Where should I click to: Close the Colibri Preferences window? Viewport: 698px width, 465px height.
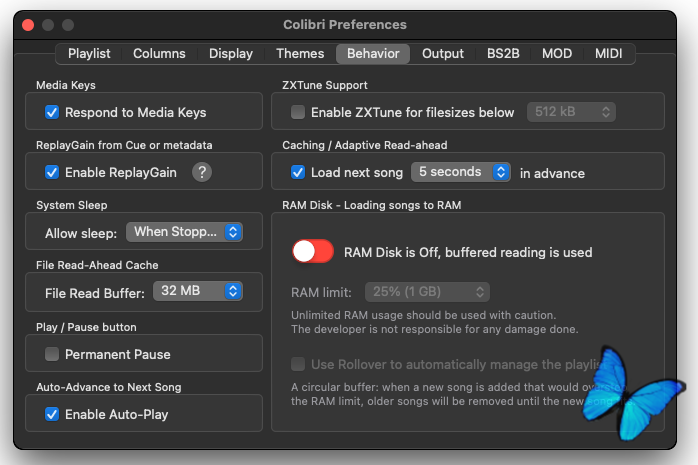(28, 25)
